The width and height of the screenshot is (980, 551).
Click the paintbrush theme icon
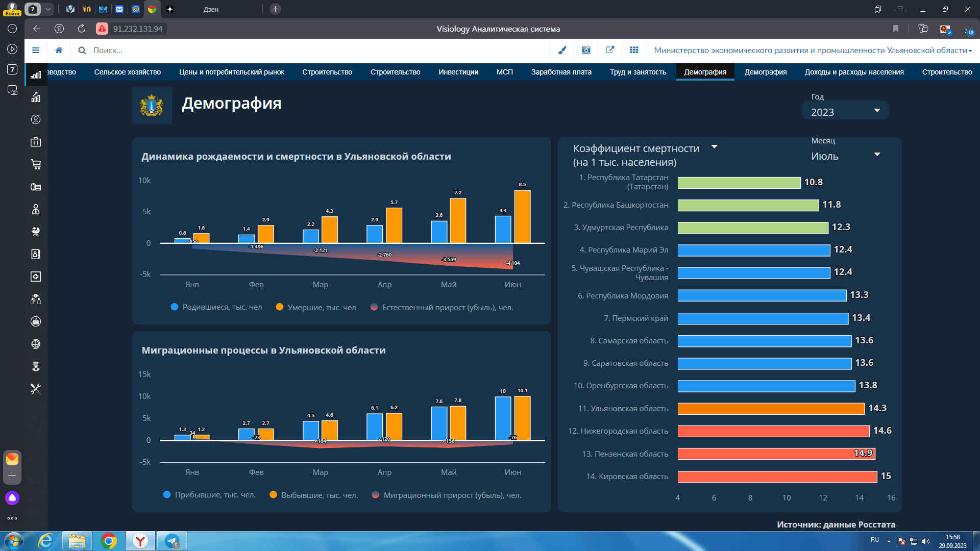tap(562, 50)
